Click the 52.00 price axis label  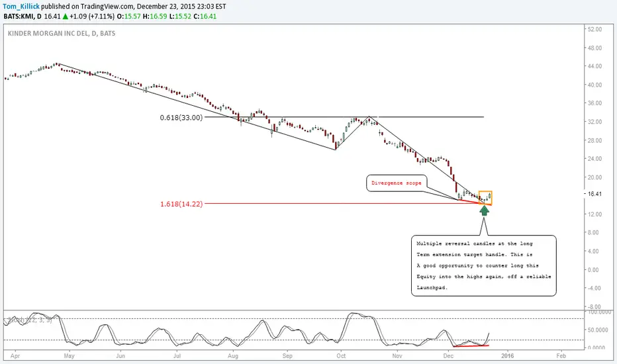point(594,29)
